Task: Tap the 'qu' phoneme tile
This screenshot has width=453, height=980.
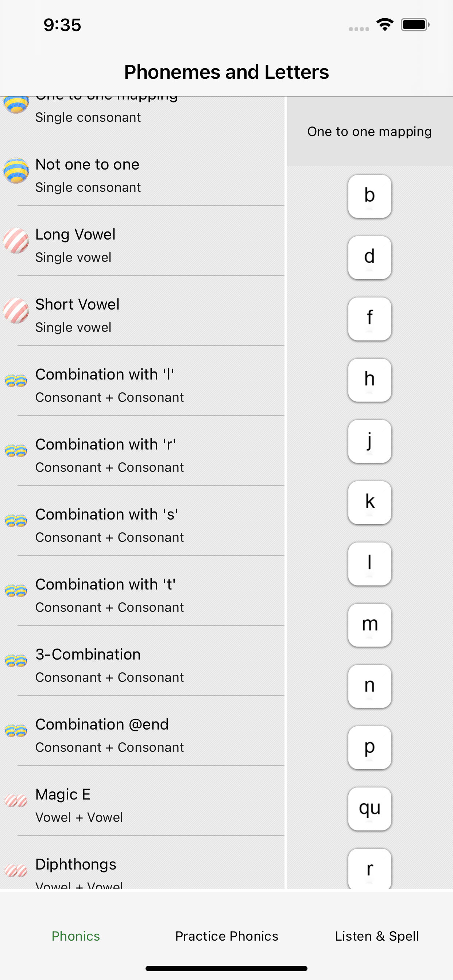Action: pyautogui.click(x=369, y=809)
